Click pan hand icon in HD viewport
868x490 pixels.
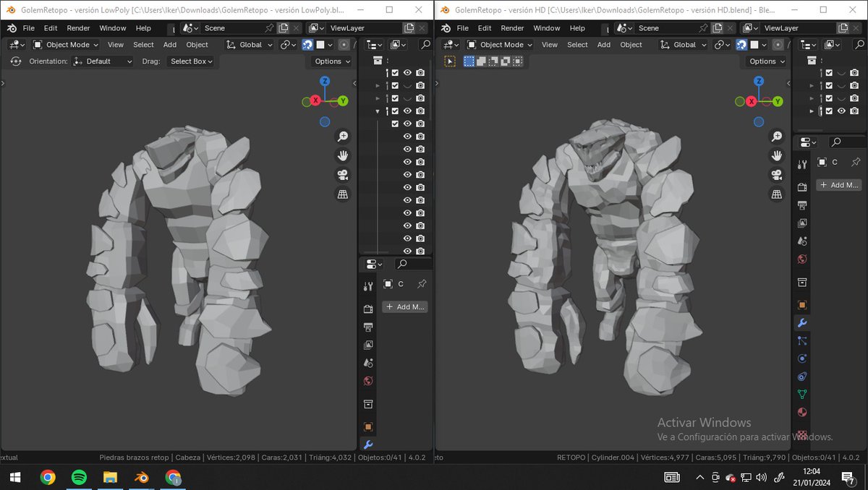click(x=777, y=155)
